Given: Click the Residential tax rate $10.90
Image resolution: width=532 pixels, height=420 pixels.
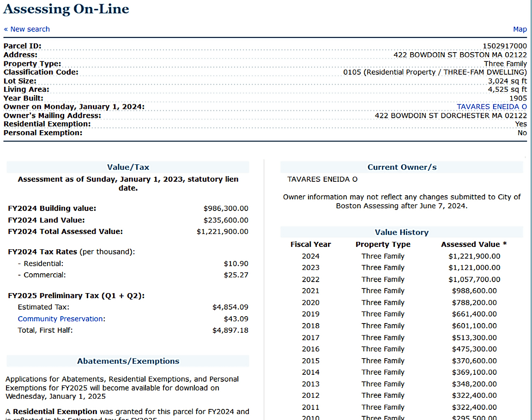Looking at the screenshot, I should (x=236, y=264).
